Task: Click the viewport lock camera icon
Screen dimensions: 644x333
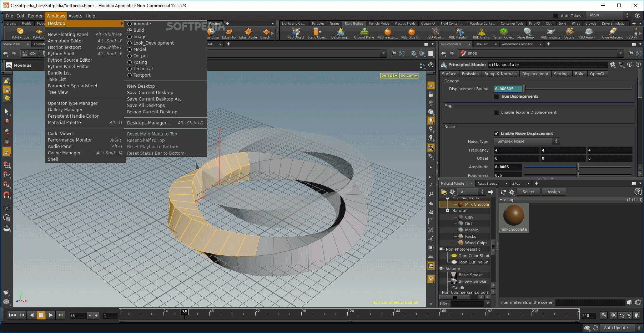Action: coord(431,94)
